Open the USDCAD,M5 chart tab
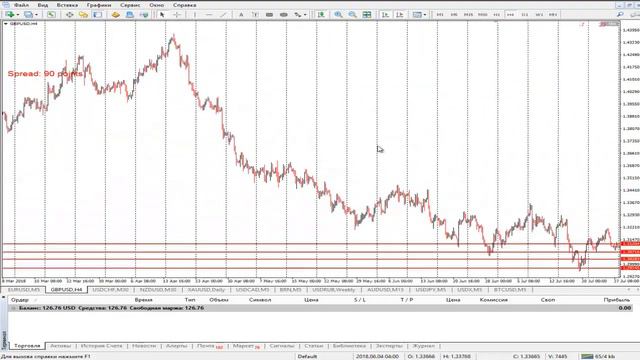This screenshot has width=640, height=360. [x=252, y=289]
